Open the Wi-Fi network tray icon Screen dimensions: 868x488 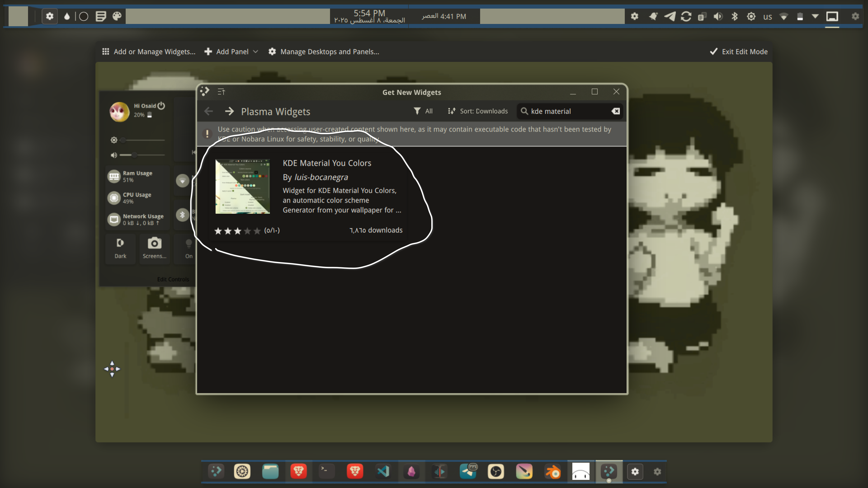(x=784, y=16)
